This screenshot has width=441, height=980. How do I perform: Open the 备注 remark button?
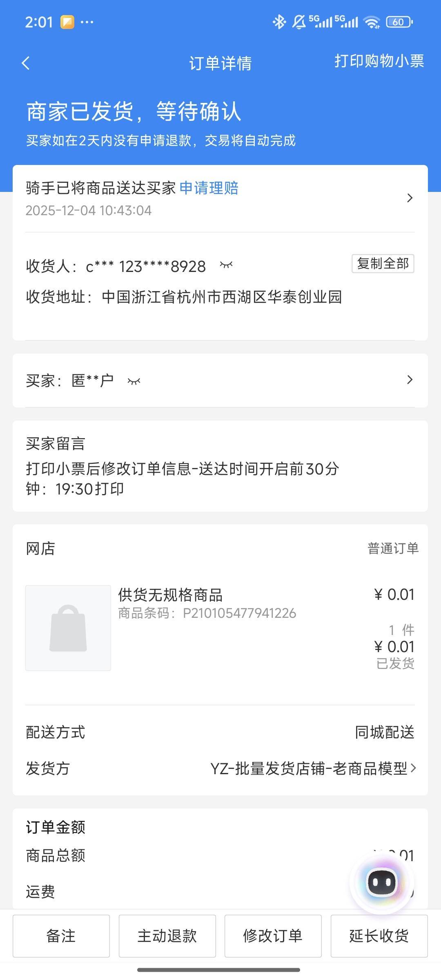pyautogui.click(x=61, y=936)
